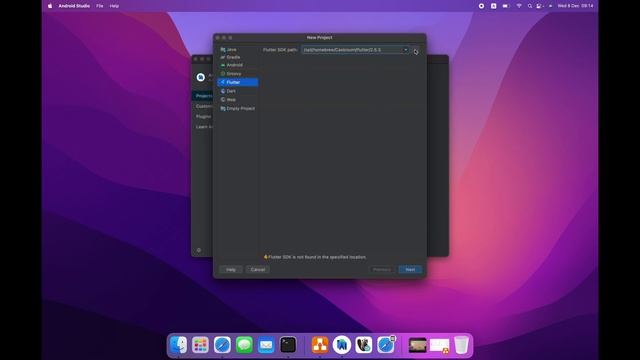Open Terminal from the dock

point(288,345)
